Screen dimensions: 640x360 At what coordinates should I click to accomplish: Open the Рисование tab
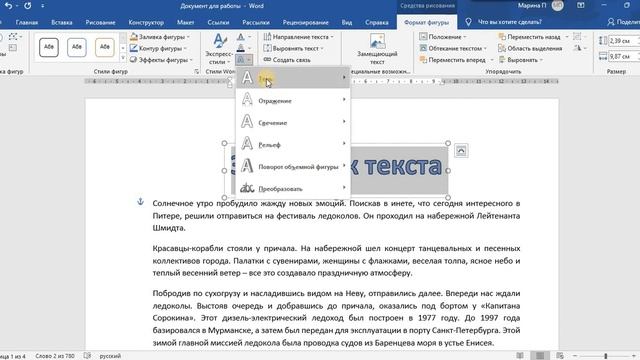coord(100,22)
